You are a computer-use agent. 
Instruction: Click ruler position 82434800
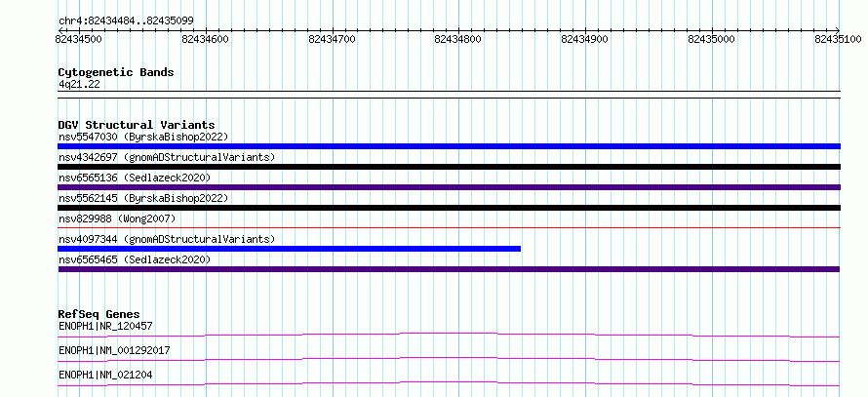(458, 39)
